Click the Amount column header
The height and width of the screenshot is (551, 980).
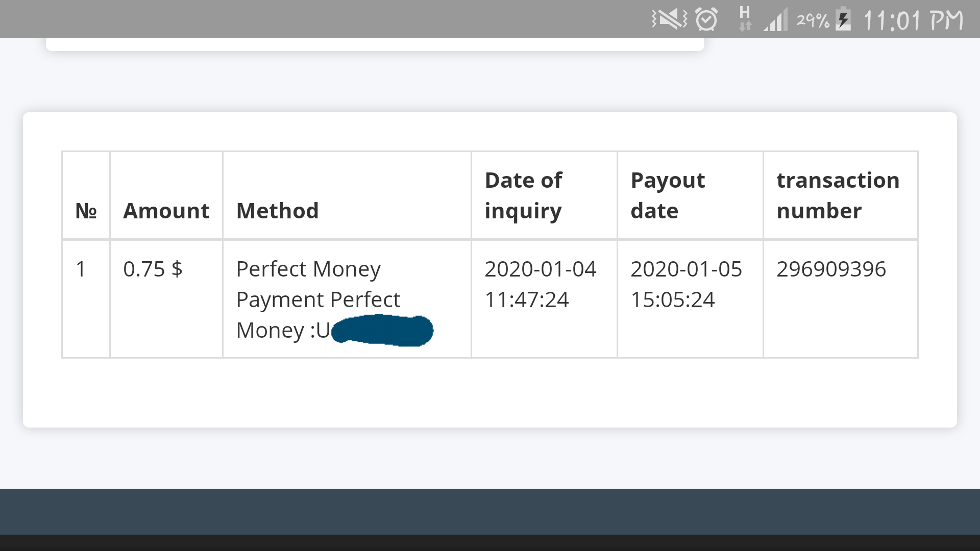click(166, 211)
